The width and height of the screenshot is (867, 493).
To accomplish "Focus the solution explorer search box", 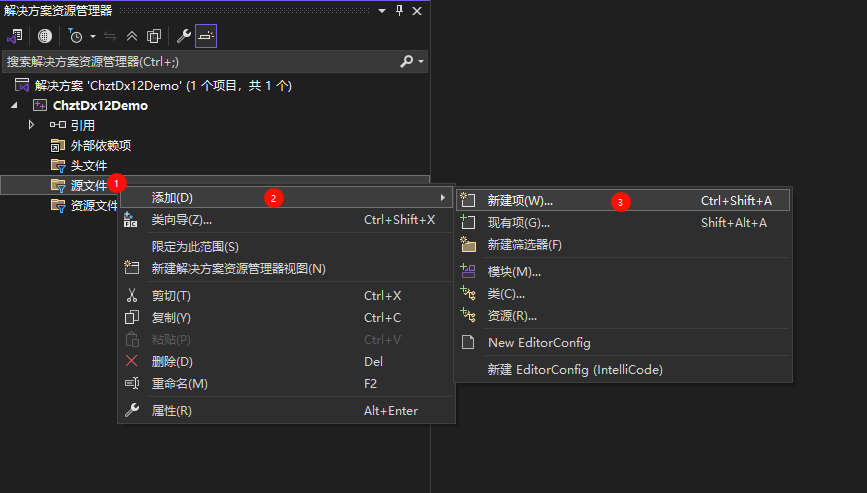I will coord(200,62).
